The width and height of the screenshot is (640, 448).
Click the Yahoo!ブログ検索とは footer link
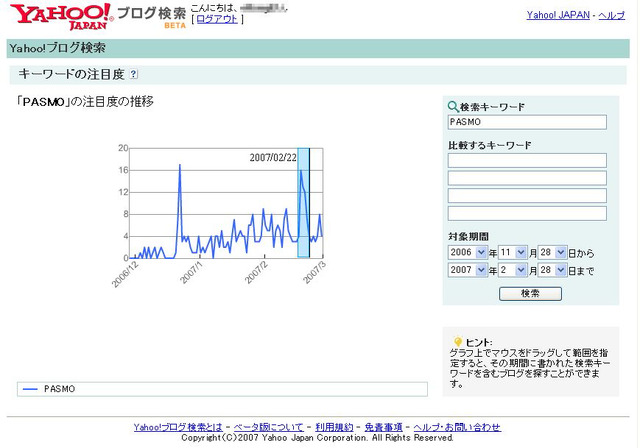178,427
